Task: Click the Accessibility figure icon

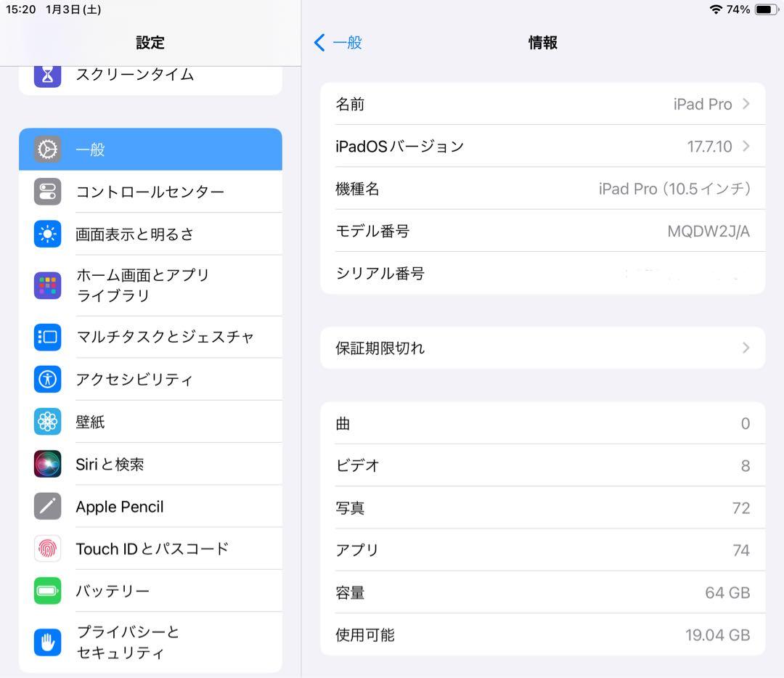Action: [46, 379]
